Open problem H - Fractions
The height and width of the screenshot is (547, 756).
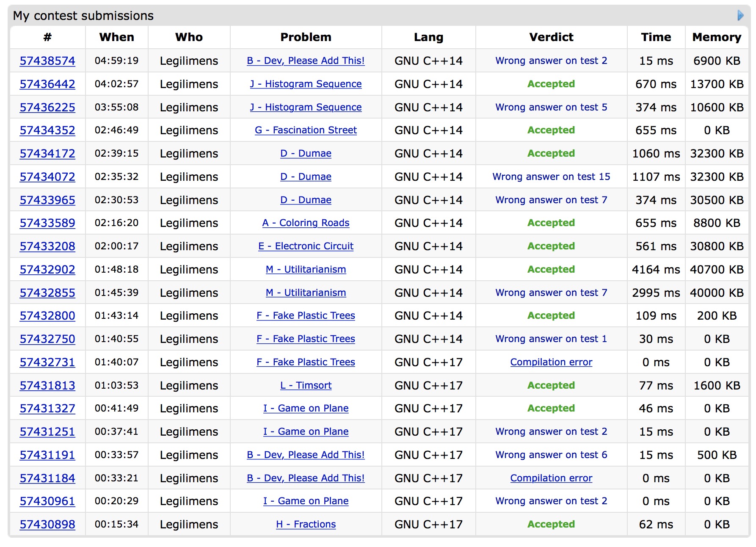point(306,525)
